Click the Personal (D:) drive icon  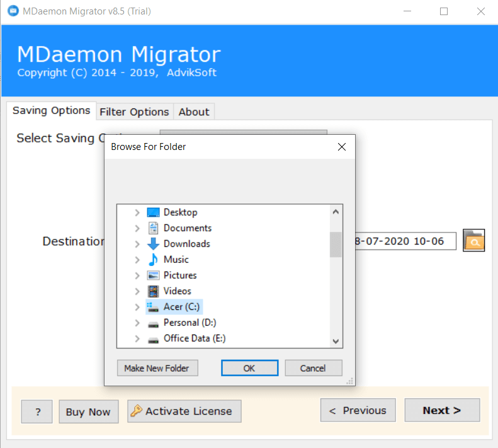point(153,325)
